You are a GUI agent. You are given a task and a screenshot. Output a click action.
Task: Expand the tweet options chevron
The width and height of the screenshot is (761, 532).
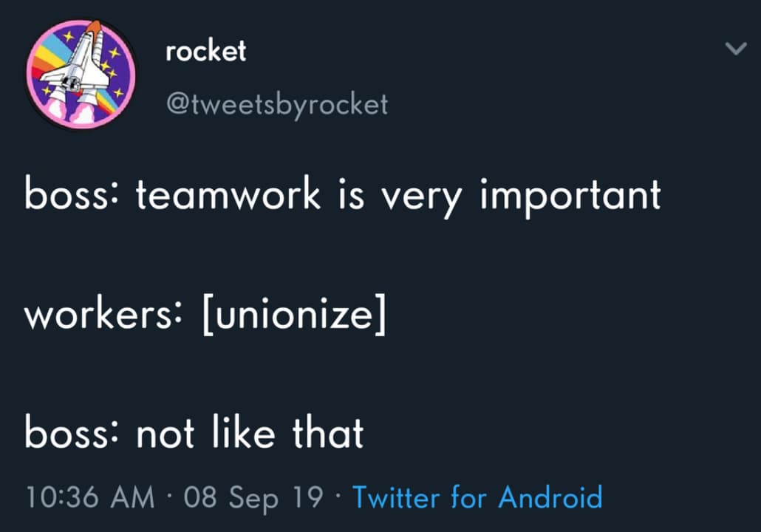[736, 50]
